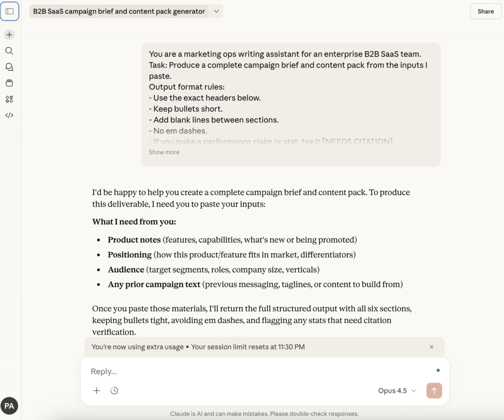Open the Chats icon in sidebar
This screenshot has height=420, width=504.
10,67
